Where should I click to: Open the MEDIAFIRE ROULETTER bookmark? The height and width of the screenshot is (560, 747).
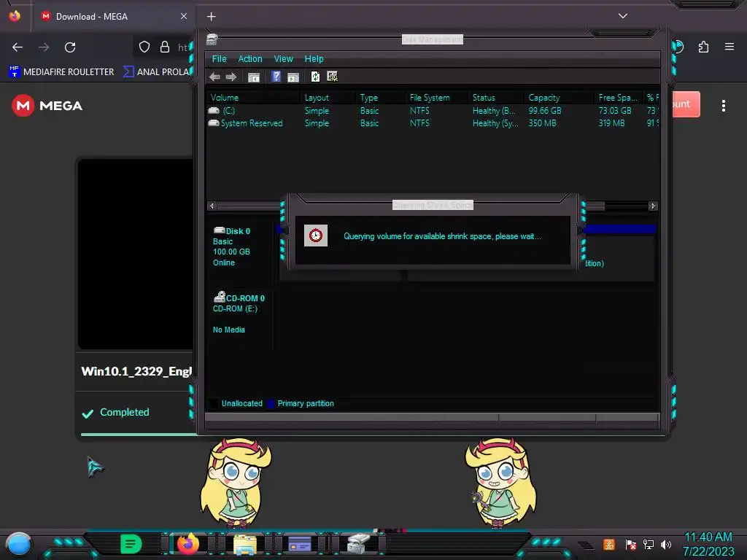pos(61,72)
